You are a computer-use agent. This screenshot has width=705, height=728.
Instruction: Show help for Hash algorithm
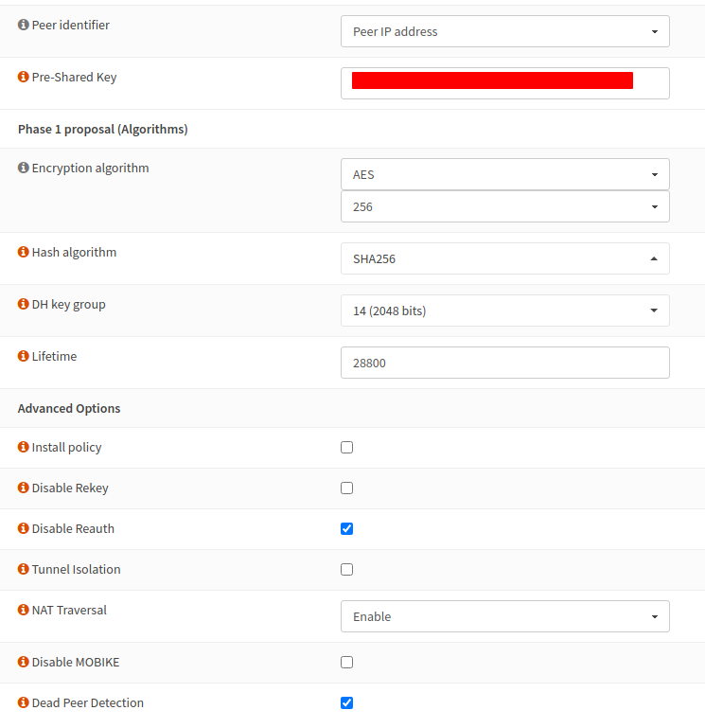[24, 252]
